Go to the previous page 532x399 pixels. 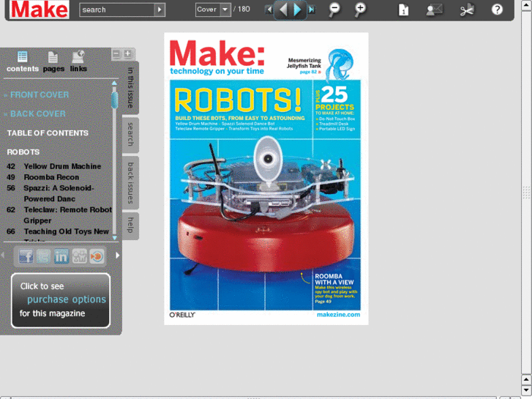283,10
